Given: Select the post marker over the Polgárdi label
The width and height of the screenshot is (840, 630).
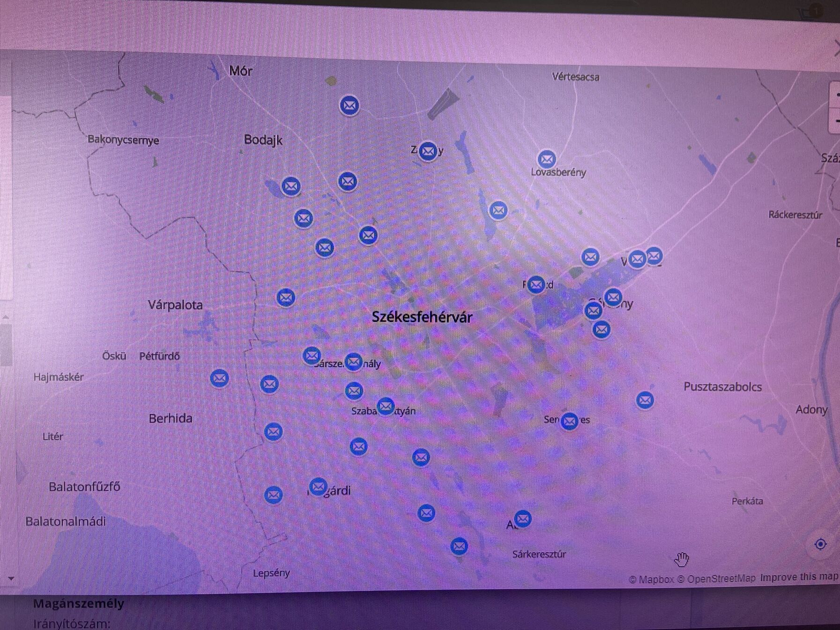Looking at the screenshot, I should pyautogui.click(x=319, y=487).
